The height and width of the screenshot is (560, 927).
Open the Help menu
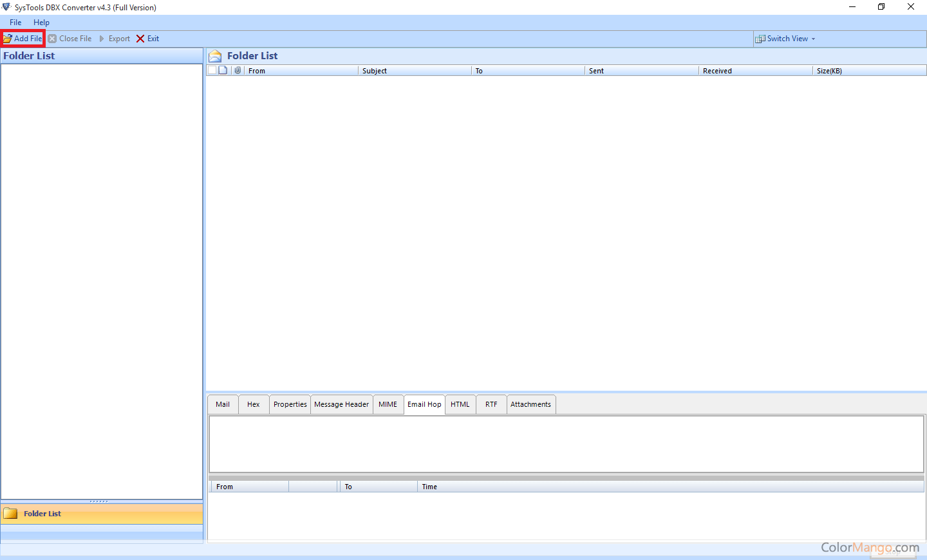(41, 23)
